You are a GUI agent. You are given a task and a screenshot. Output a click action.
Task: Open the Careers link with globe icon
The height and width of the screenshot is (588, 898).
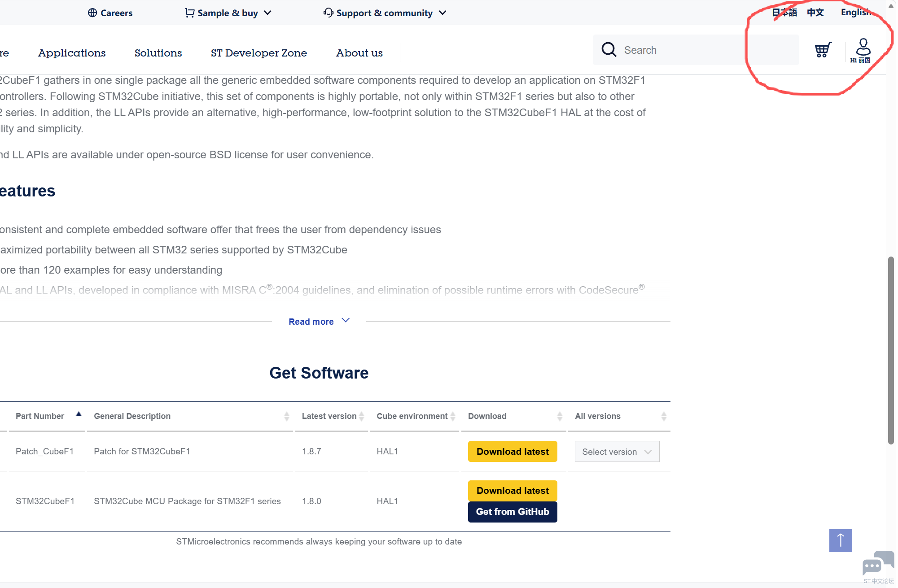[110, 13]
